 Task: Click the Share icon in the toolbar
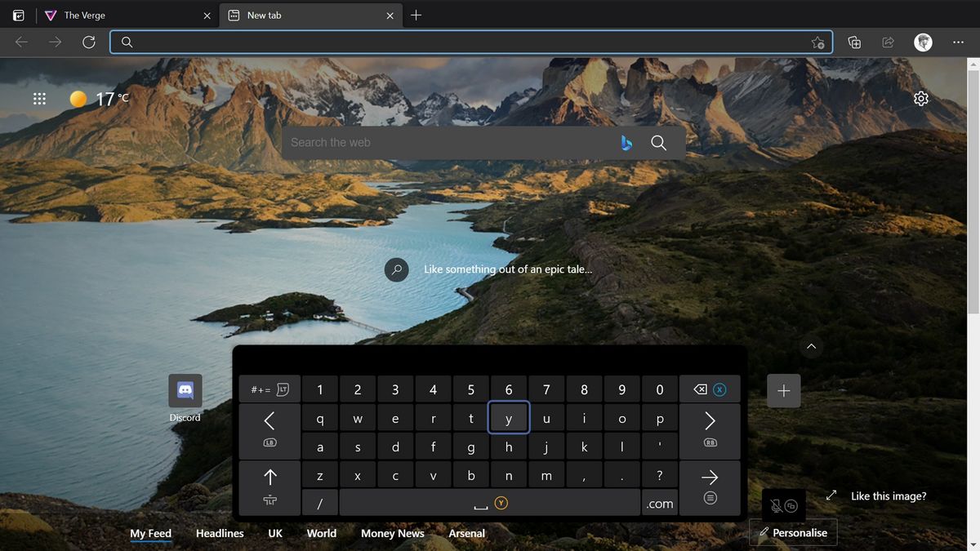[x=888, y=42]
